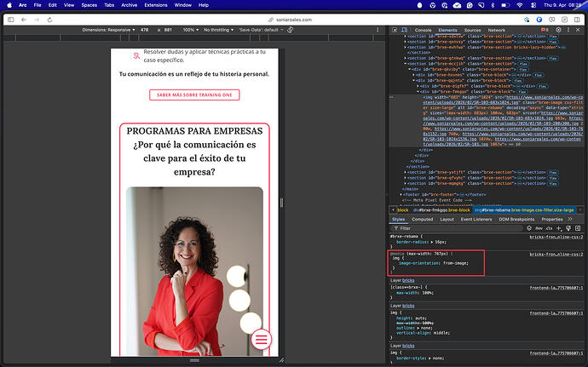Click the Wi-Fi icon in macOS menu bar

519,5
